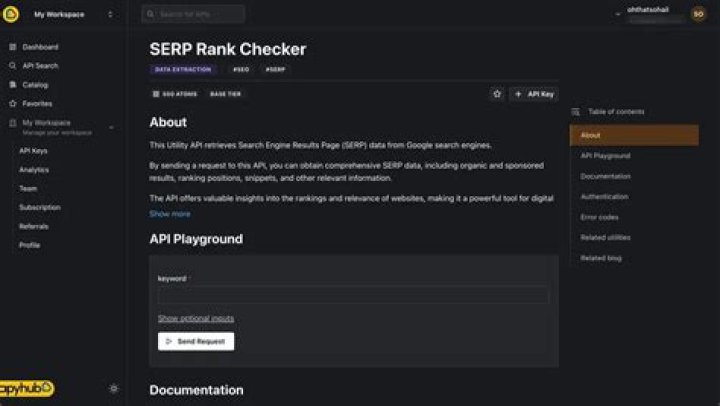Click the Catalog book icon
This screenshot has width=720, height=406.
coord(13,85)
